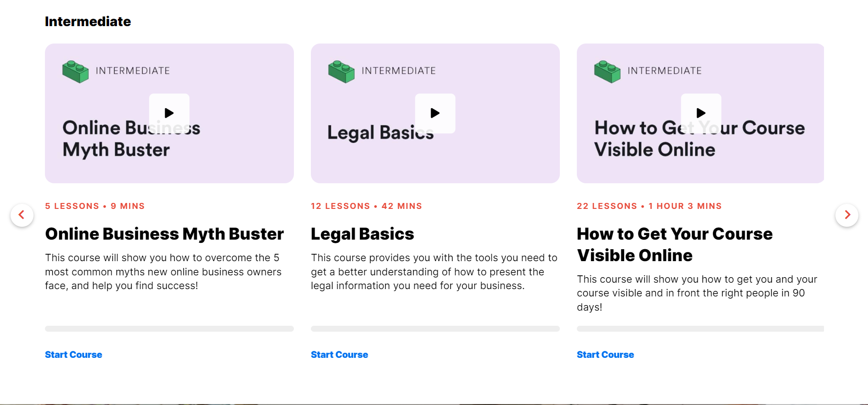Click the Legal Basics course progress bar
The image size is (868, 405).
(435, 328)
